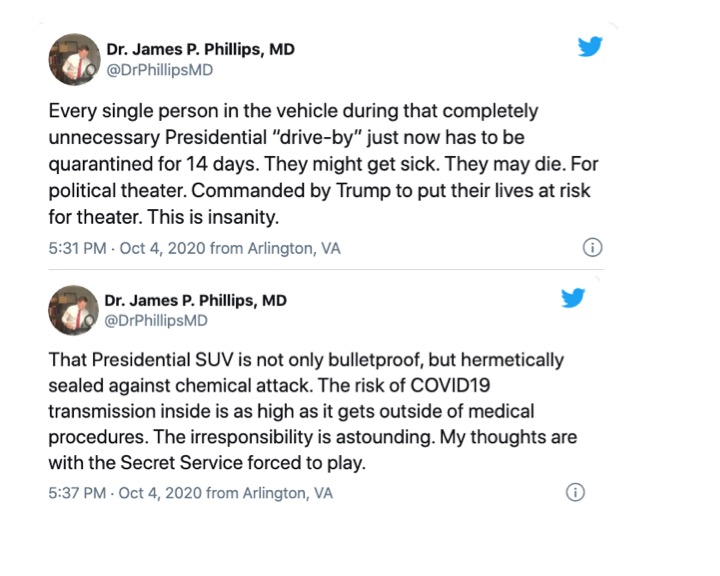Click the tweet text starting "Every single person"
720x576 pixels.
pos(319,162)
